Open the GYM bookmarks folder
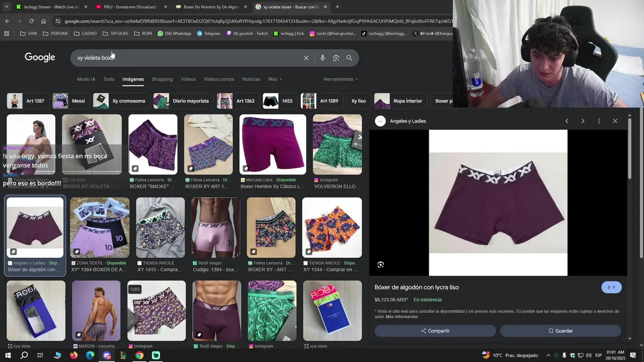 click(28, 34)
